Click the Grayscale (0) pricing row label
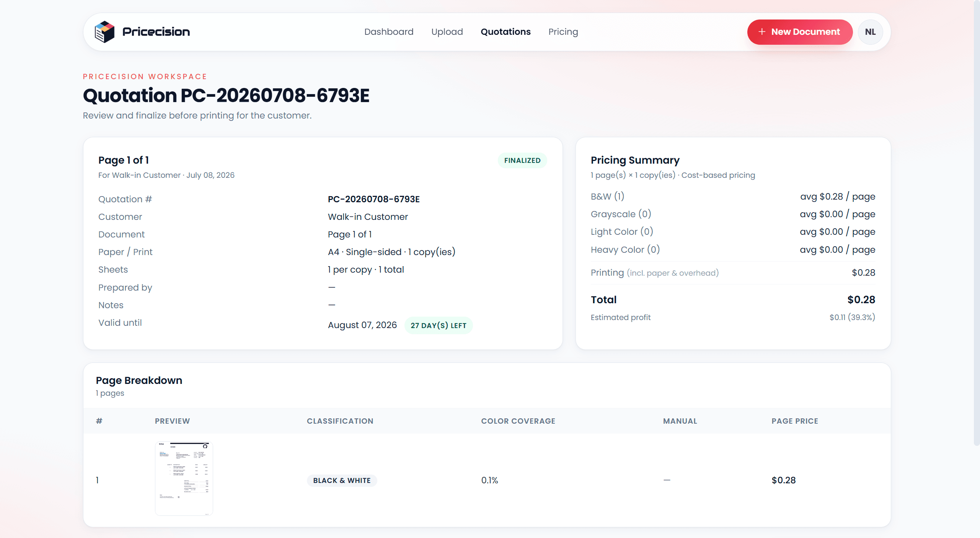Image resolution: width=980 pixels, height=538 pixels. pyautogui.click(x=621, y=214)
